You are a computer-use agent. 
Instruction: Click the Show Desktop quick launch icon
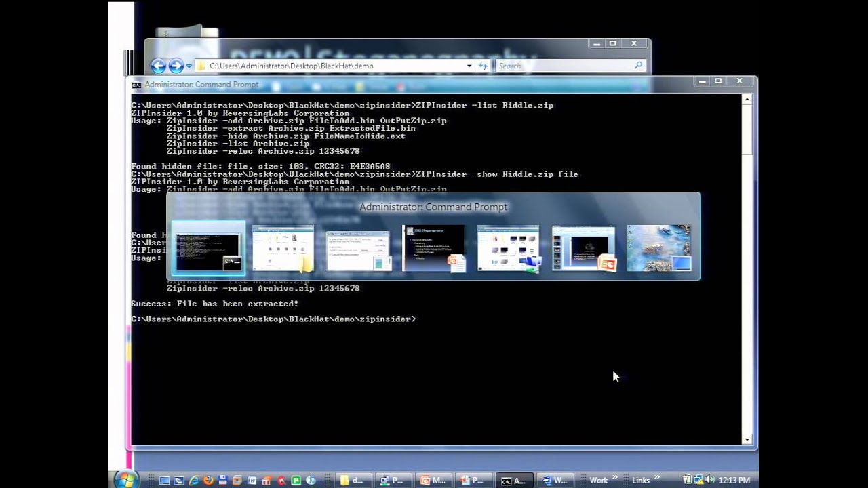[164, 481]
